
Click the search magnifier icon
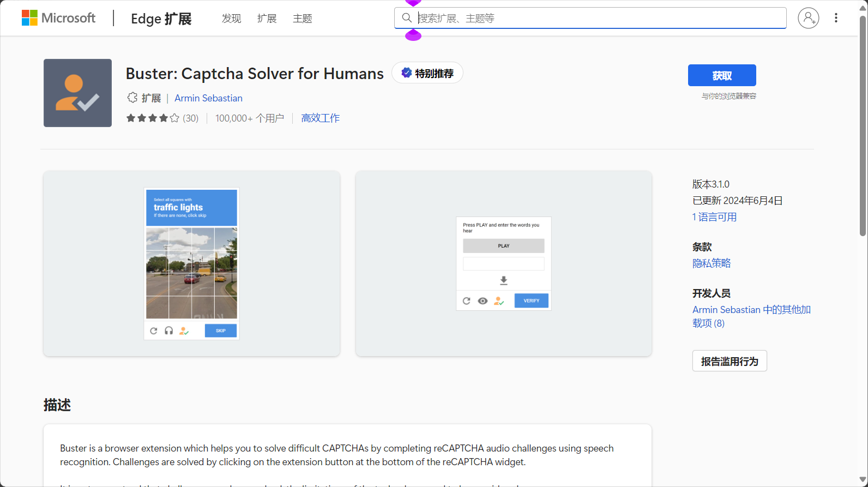click(407, 18)
